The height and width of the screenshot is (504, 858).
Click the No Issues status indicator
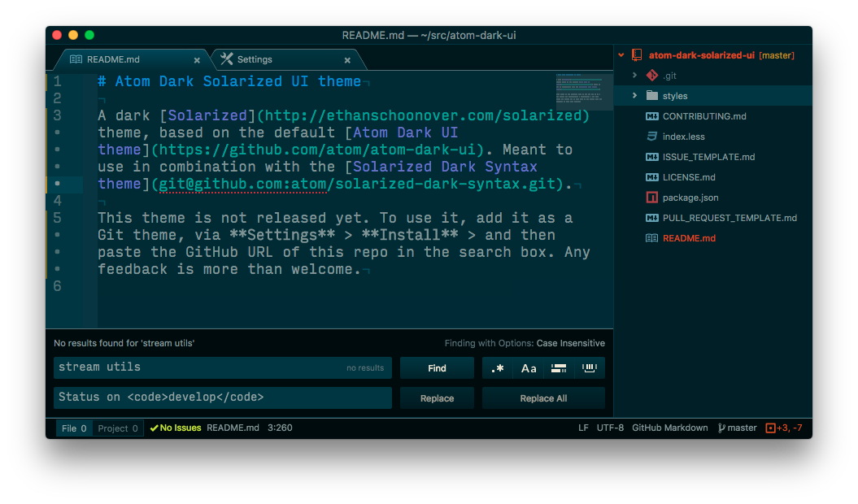pyautogui.click(x=176, y=428)
